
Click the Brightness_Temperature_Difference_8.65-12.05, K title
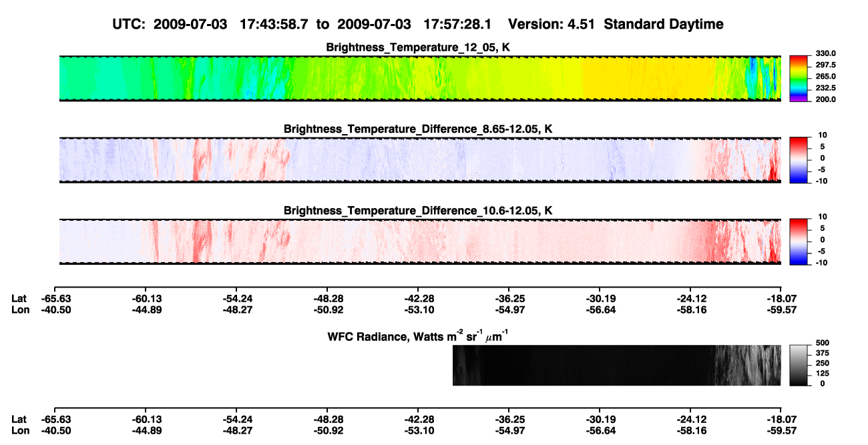click(x=419, y=129)
